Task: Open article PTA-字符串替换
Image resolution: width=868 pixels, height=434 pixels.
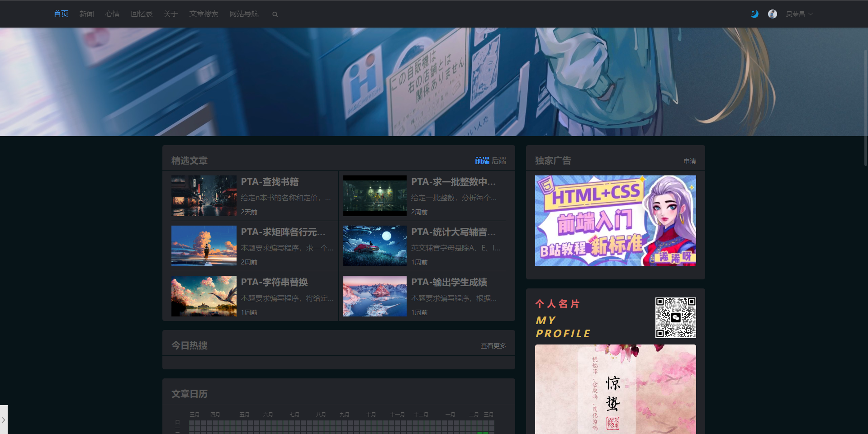Action: click(274, 282)
